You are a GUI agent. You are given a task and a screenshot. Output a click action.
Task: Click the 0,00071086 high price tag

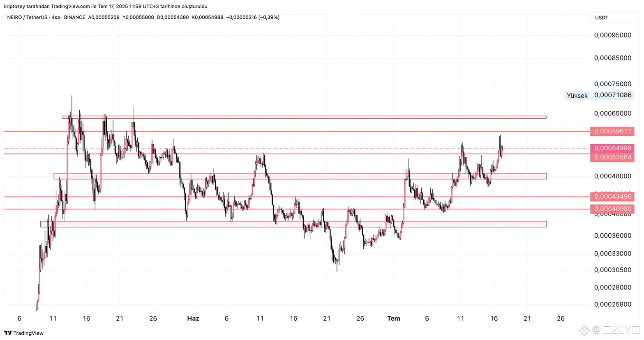[x=613, y=95]
